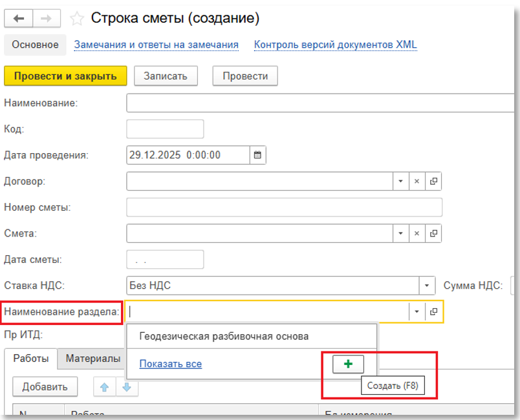Click the Показать все link
The width and height of the screenshot is (520, 420).
click(171, 364)
